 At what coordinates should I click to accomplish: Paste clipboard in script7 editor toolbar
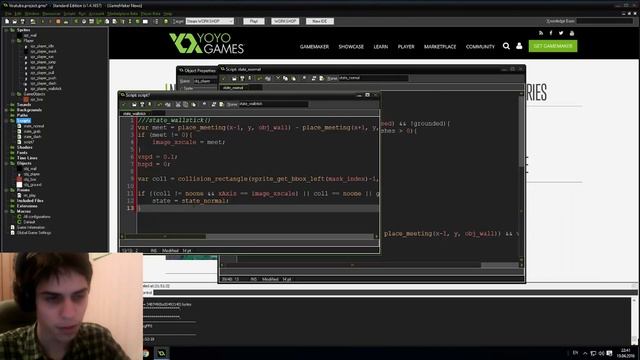[193, 104]
